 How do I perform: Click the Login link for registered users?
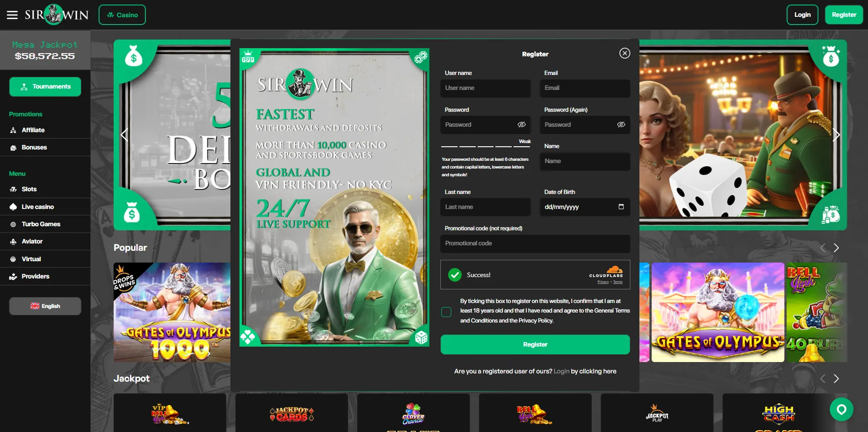point(562,371)
